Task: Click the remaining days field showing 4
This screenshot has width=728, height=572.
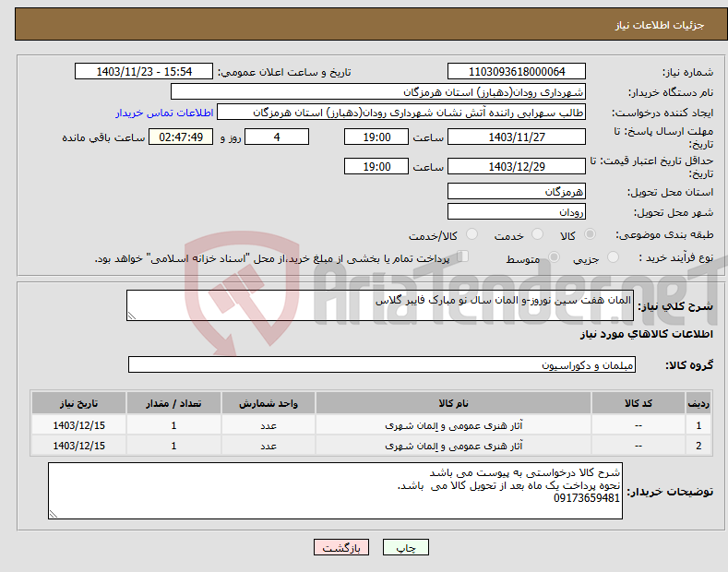Action: click(x=277, y=137)
